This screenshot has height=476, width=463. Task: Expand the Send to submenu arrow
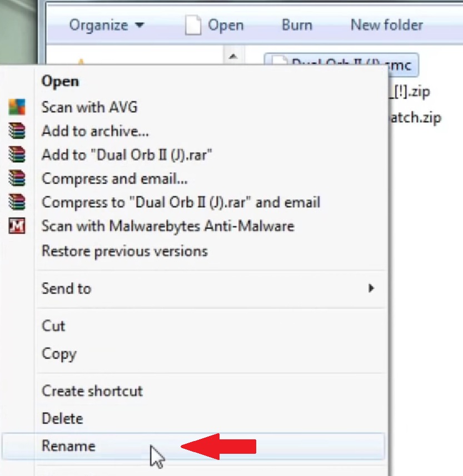click(x=371, y=288)
